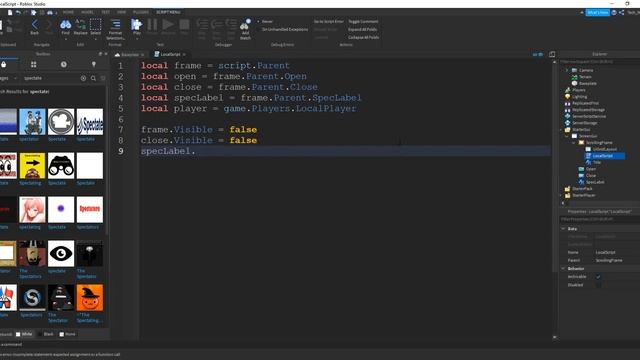Click the Back navigation arrow
This screenshot has height=360, width=640.
pyautogui.click(x=35, y=25)
